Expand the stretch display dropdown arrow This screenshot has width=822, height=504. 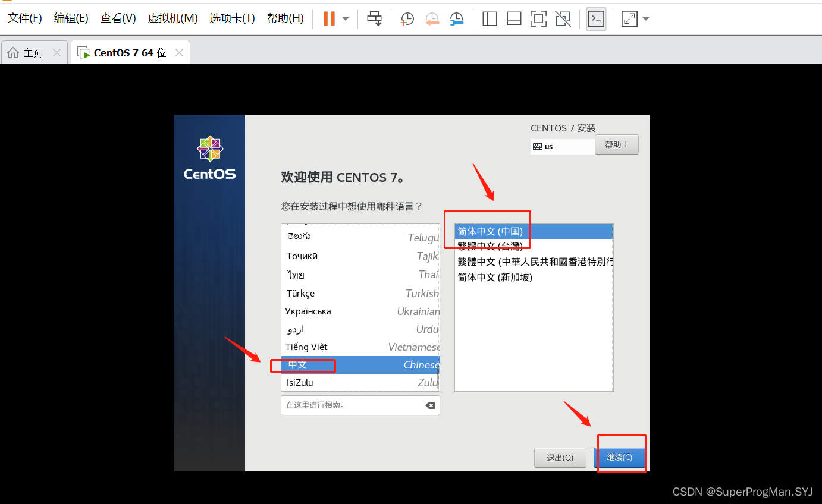point(646,19)
